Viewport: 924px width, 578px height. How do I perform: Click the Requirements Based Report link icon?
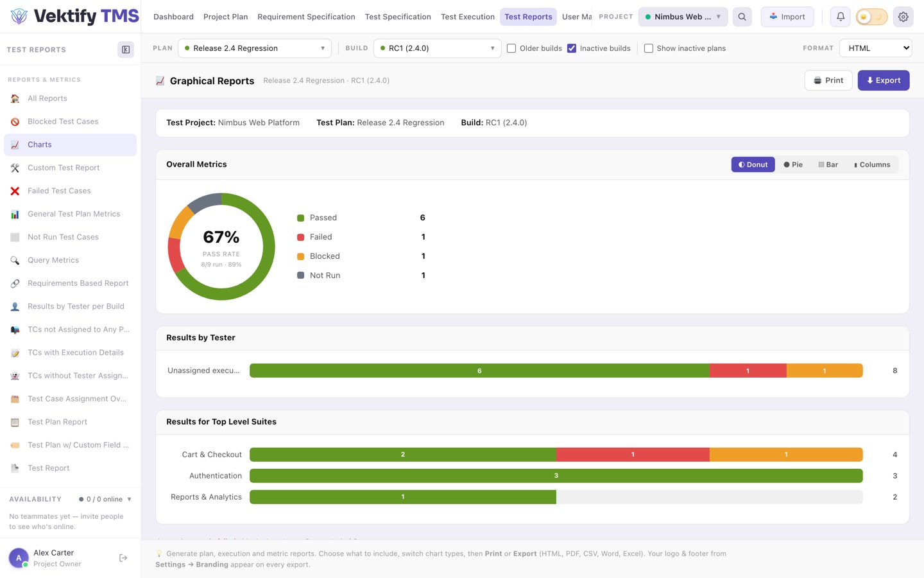(x=15, y=283)
